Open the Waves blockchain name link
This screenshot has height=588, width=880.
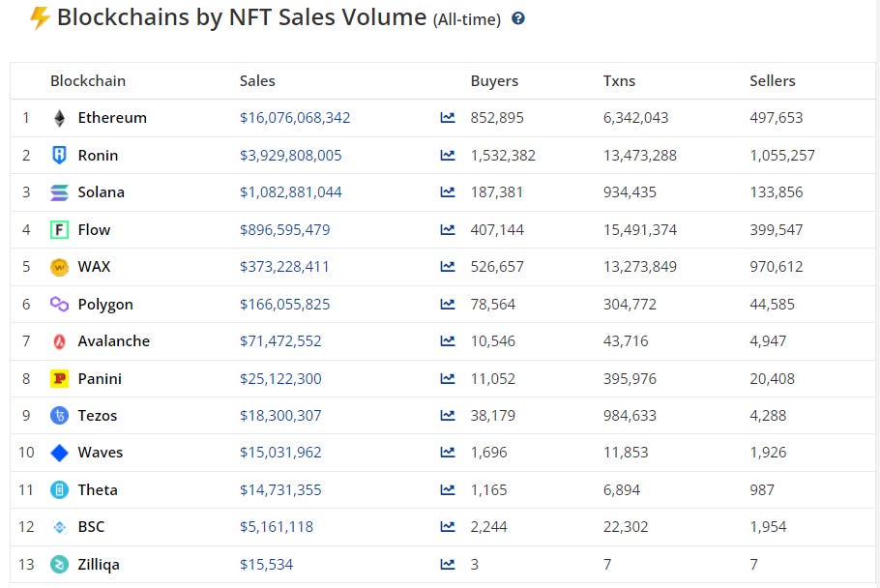click(x=101, y=453)
